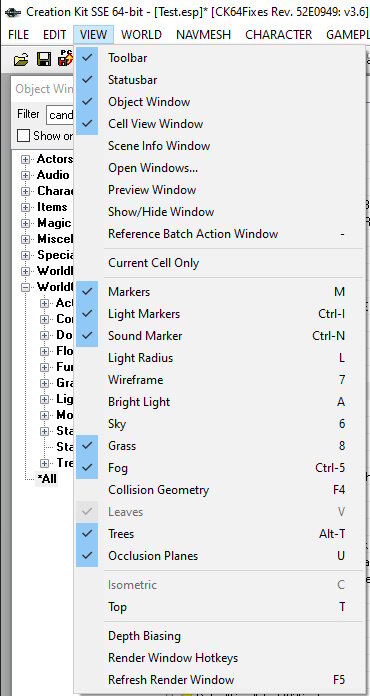The image size is (370, 696).
Task: Expand the Flora subcategory node
Action: (44, 351)
